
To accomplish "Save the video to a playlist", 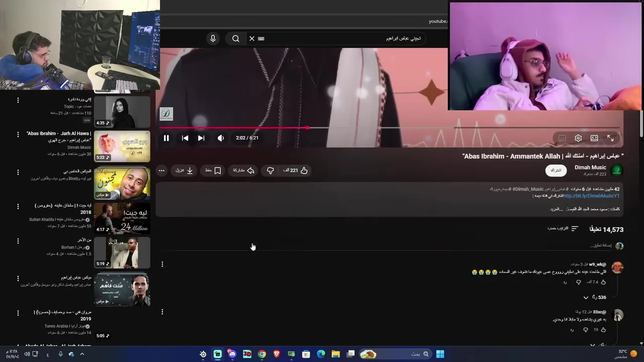I will (x=213, y=170).
